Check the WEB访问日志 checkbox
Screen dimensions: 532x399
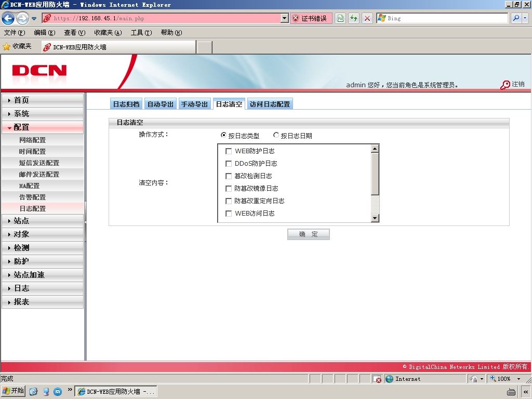(x=229, y=214)
